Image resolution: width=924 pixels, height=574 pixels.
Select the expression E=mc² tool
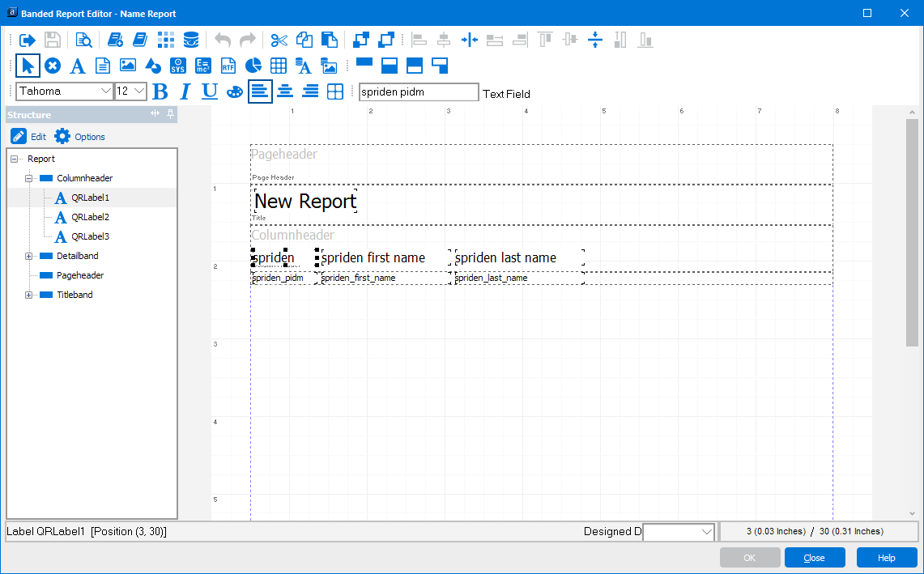pos(203,66)
